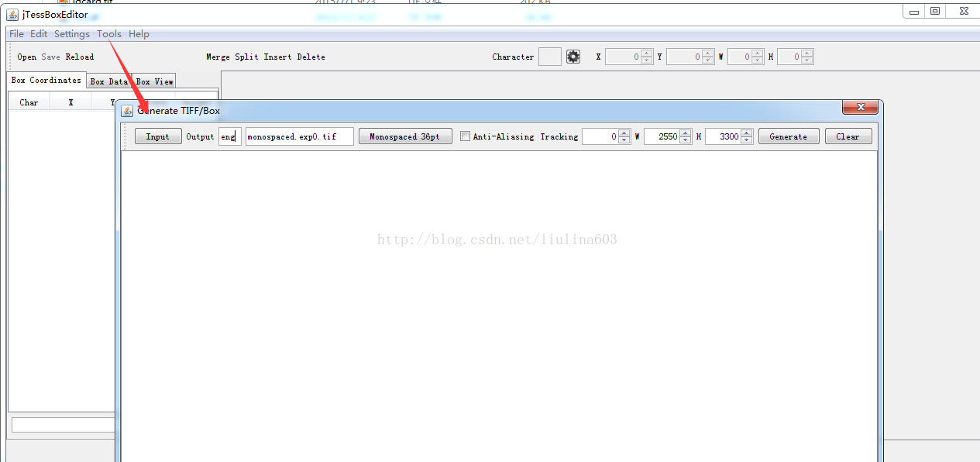Image resolution: width=980 pixels, height=462 pixels.
Task: Open the File menu
Action: pyautogui.click(x=16, y=34)
